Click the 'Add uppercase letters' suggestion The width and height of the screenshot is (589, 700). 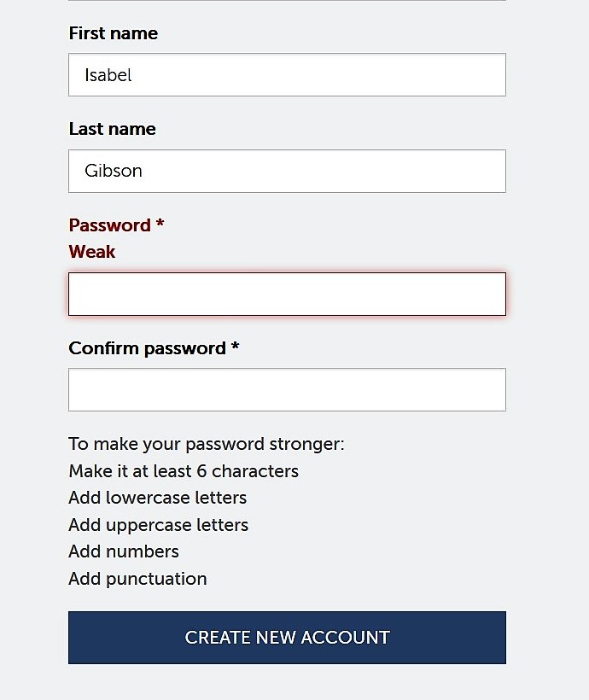[159, 526]
